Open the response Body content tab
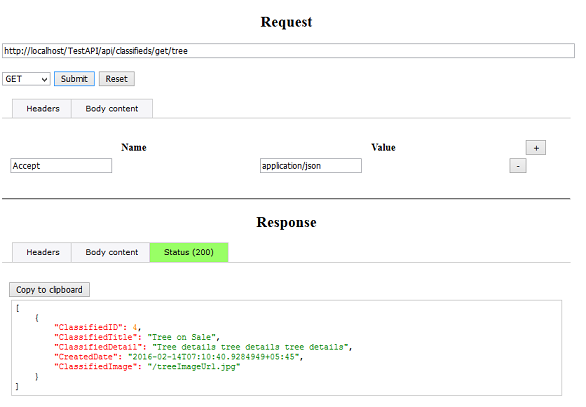 [111, 252]
